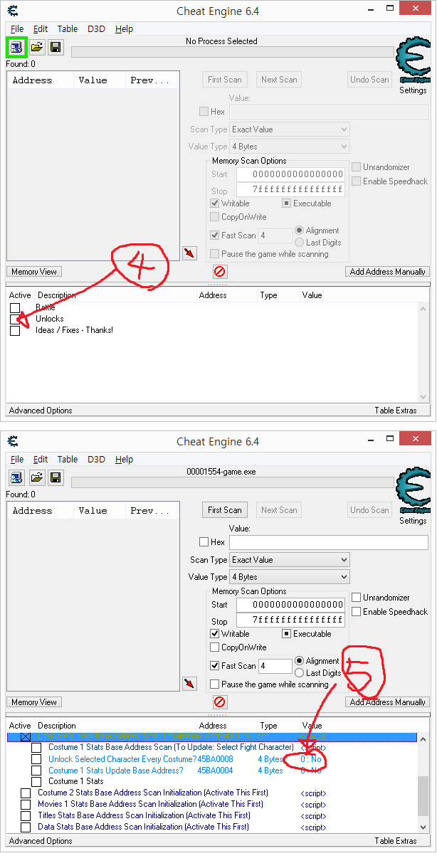Open Advanced Options in top window

coord(41,411)
